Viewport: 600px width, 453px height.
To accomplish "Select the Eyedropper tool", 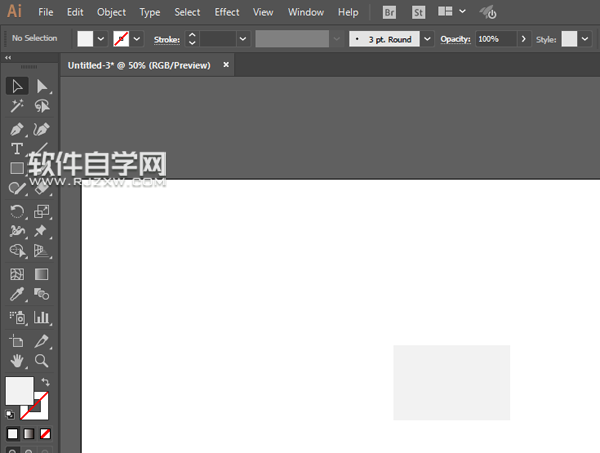I will (17, 294).
